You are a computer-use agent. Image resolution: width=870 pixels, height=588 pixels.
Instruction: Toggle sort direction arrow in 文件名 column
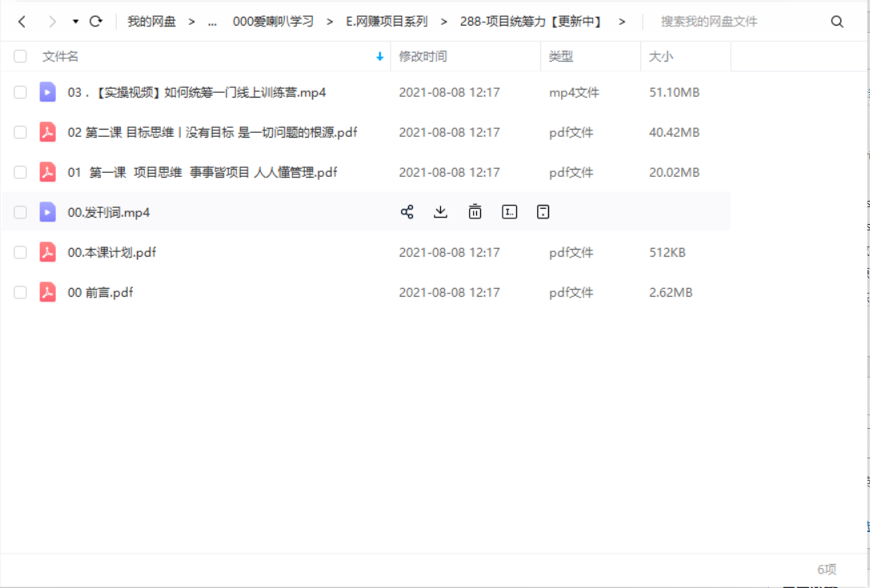380,56
